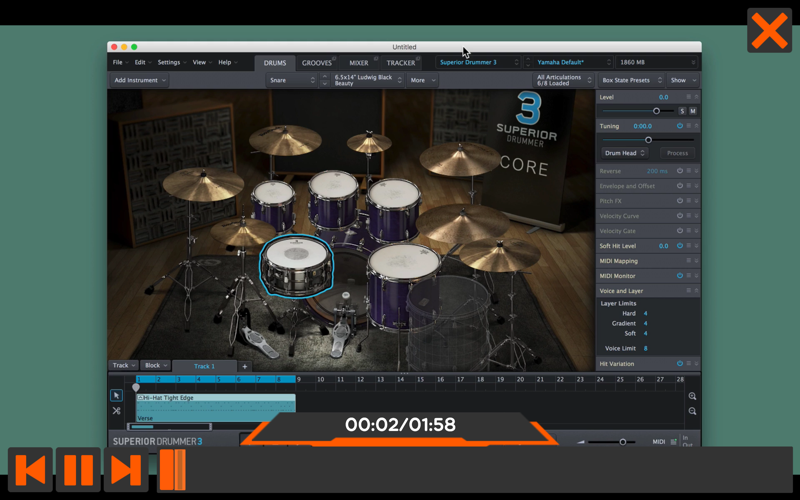Image resolution: width=800 pixels, height=500 pixels.
Task: Switch to the TRACKER tab
Action: pyautogui.click(x=401, y=63)
